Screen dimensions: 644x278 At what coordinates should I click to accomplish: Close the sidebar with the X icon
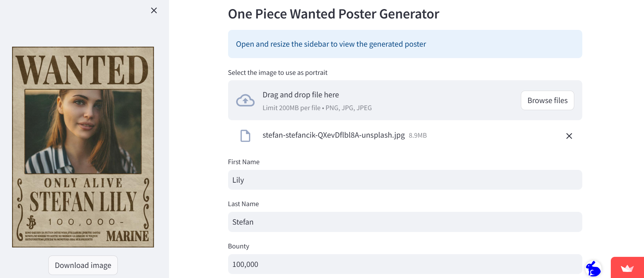154,10
